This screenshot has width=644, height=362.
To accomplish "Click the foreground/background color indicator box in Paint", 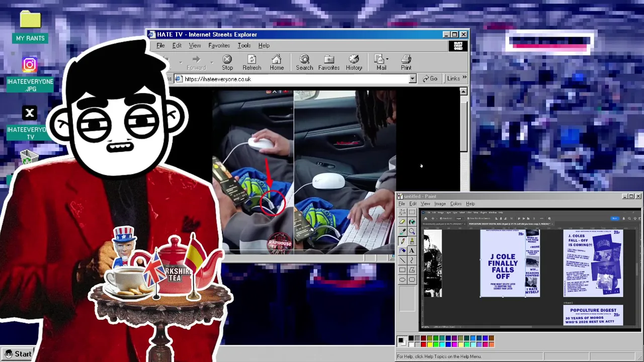I will point(401,341).
